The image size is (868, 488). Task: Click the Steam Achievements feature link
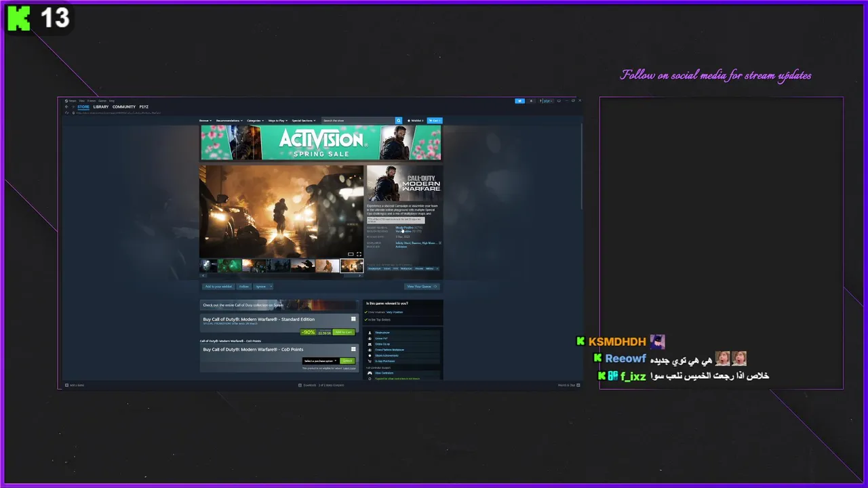pos(387,355)
